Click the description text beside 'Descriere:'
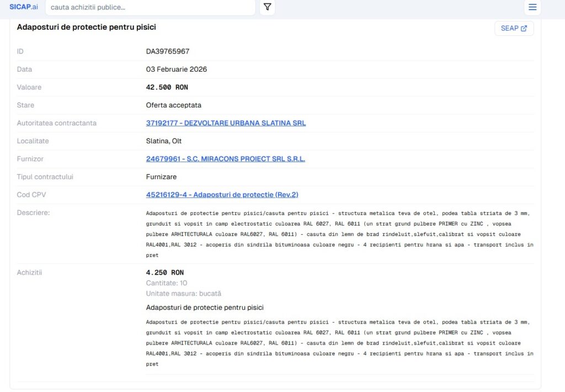 tap(339, 234)
